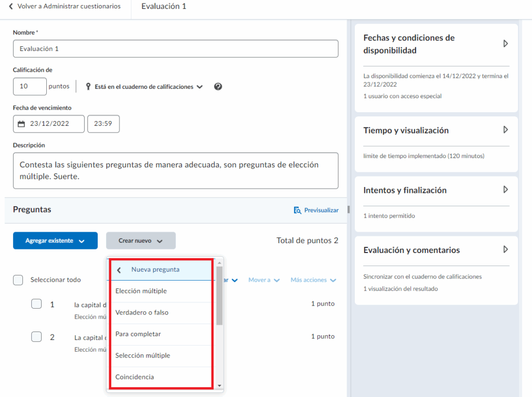Tick the checkbox for question 1
The width and height of the screenshot is (532, 397).
pyautogui.click(x=36, y=304)
